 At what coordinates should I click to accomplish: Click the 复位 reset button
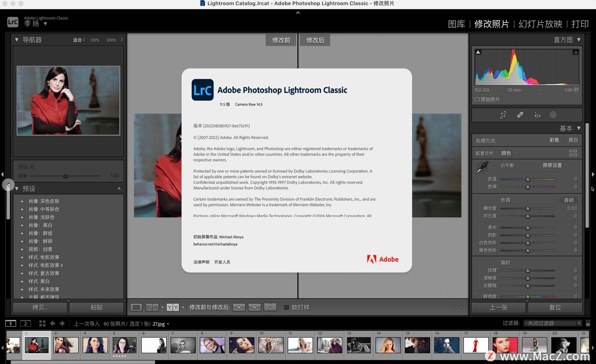[555, 307]
